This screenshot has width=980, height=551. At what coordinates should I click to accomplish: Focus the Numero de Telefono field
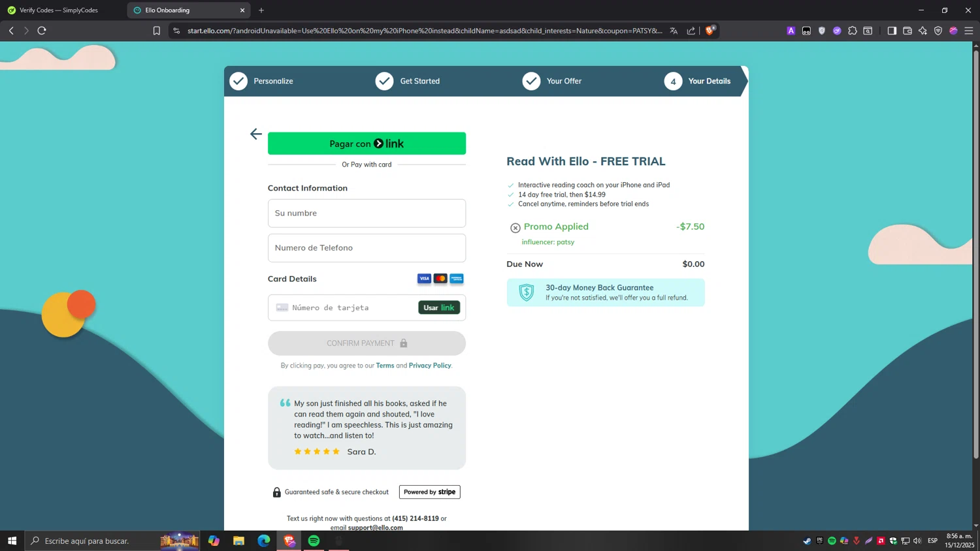367,248
